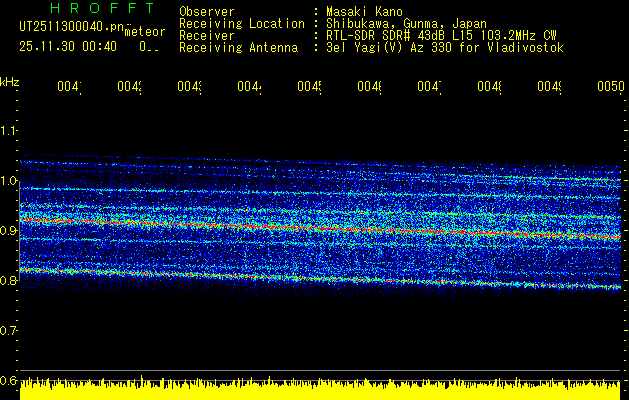The width and height of the screenshot is (629, 400).
Task: Select the file name UT2511300040.pn
Action: point(72,26)
